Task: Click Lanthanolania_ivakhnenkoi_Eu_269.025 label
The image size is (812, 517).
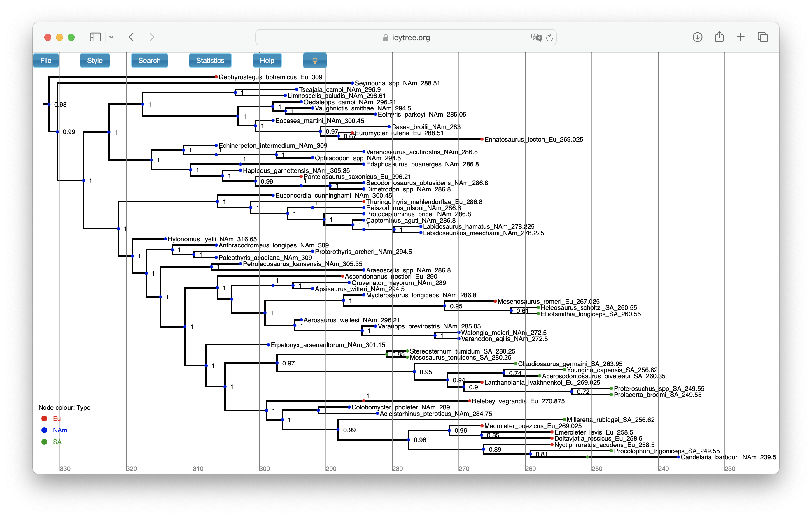Action: pyautogui.click(x=542, y=383)
